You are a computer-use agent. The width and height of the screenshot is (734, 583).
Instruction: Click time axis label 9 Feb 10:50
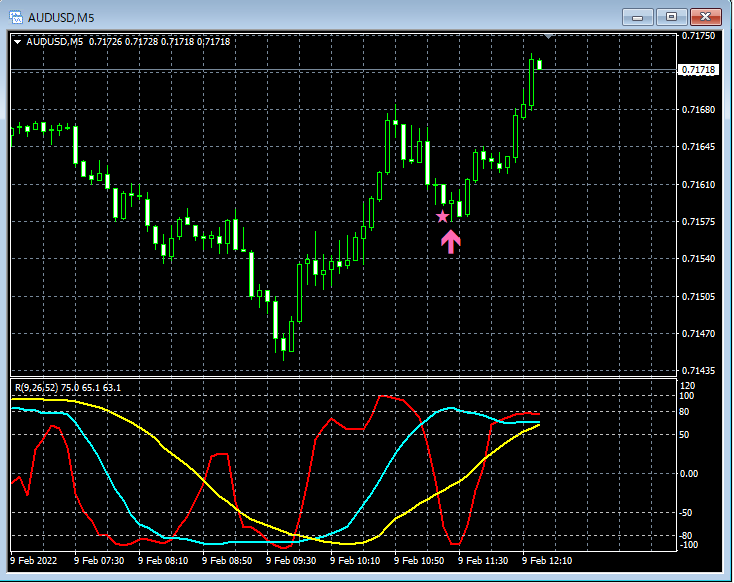(x=419, y=561)
